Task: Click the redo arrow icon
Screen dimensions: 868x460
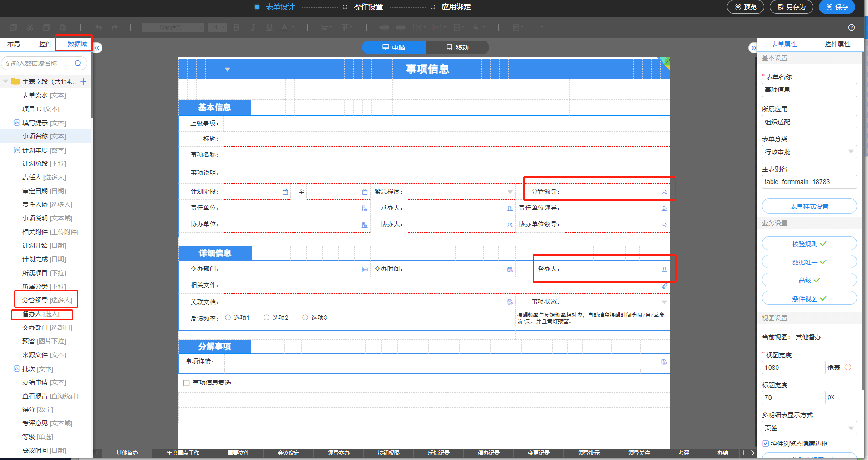Action: point(115,27)
